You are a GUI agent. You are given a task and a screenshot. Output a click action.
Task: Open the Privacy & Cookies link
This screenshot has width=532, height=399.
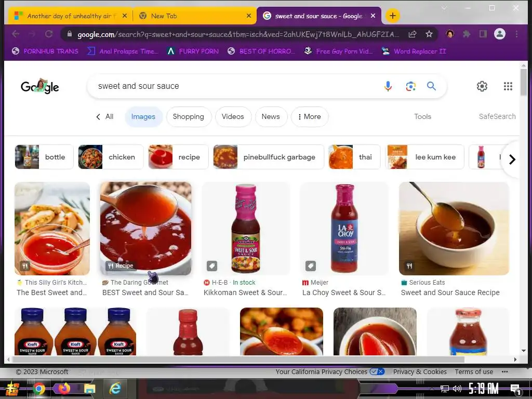pyautogui.click(x=420, y=371)
